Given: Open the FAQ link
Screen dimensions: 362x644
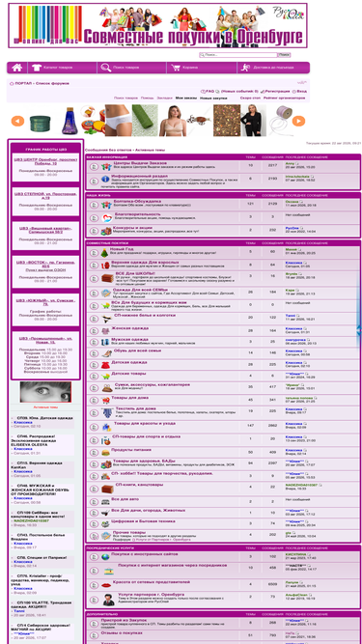Looking at the screenshot, I should [x=208, y=91].
